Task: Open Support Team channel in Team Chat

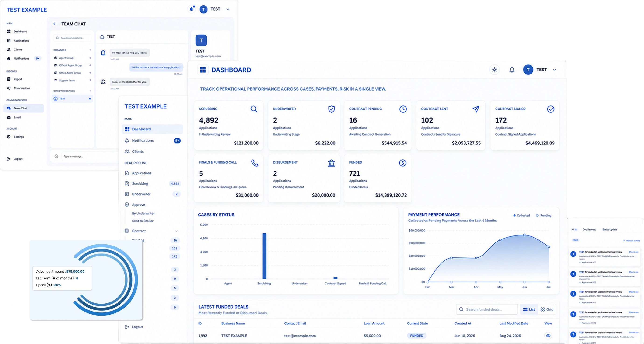Action: [x=72, y=80]
